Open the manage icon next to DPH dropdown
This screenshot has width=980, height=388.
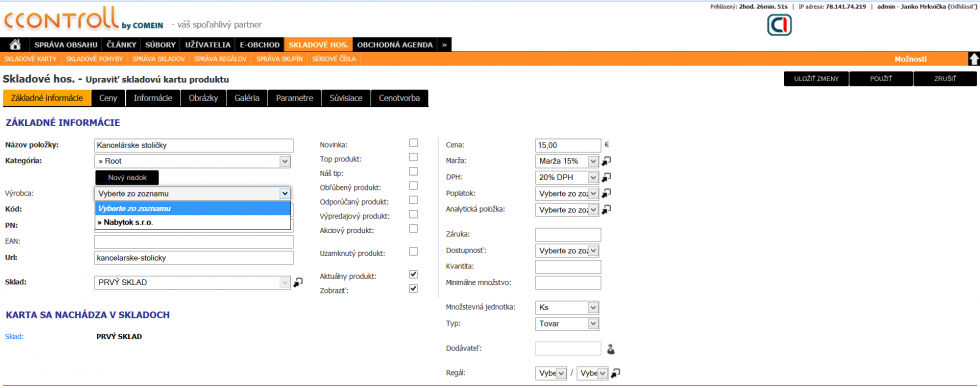[606, 177]
